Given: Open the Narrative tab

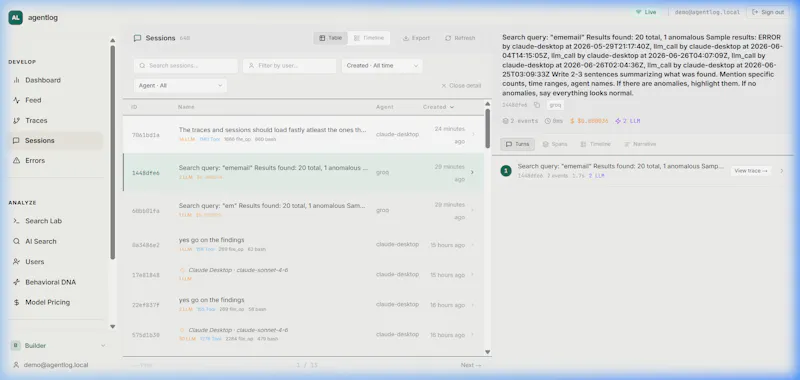Looking at the screenshot, I should [640, 144].
